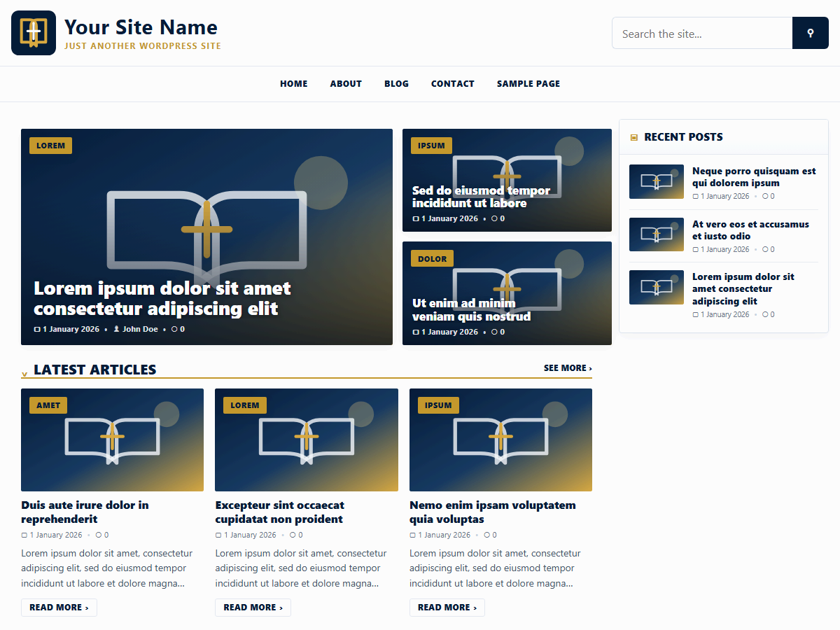Click comment count under Nemo enim article
The height and width of the screenshot is (630, 840).
490,535
